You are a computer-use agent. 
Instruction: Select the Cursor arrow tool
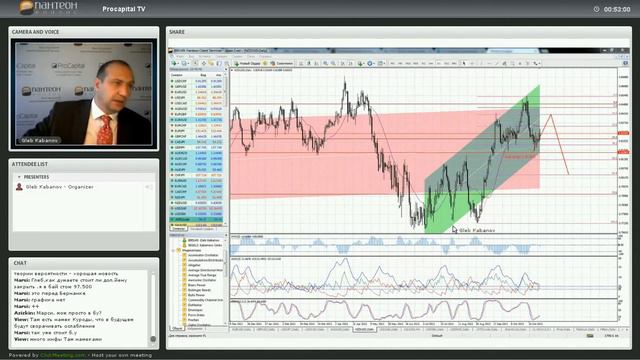[464, 63]
